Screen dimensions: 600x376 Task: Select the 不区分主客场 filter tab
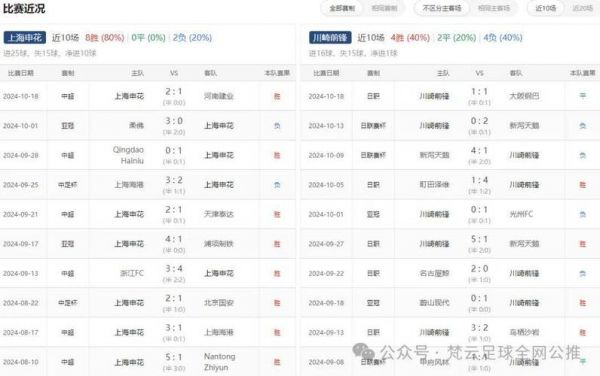pyautogui.click(x=442, y=8)
